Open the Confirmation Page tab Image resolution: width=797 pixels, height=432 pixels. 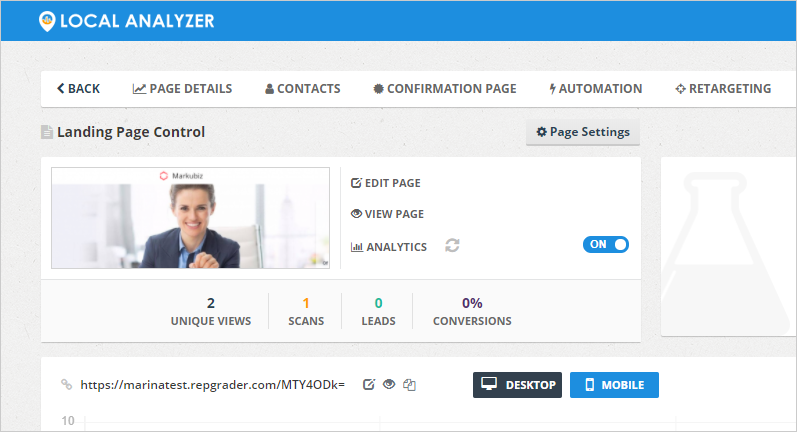click(444, 89)
